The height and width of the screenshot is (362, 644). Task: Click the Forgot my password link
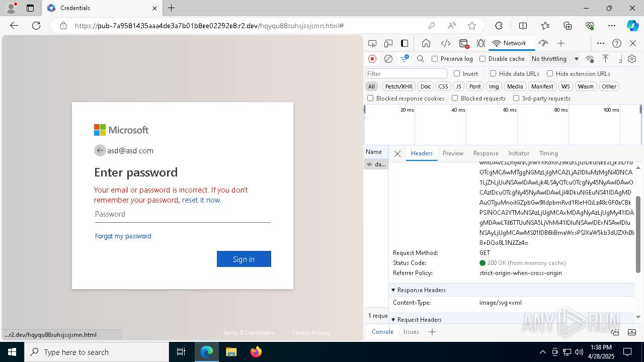click(x=123, y=236)
